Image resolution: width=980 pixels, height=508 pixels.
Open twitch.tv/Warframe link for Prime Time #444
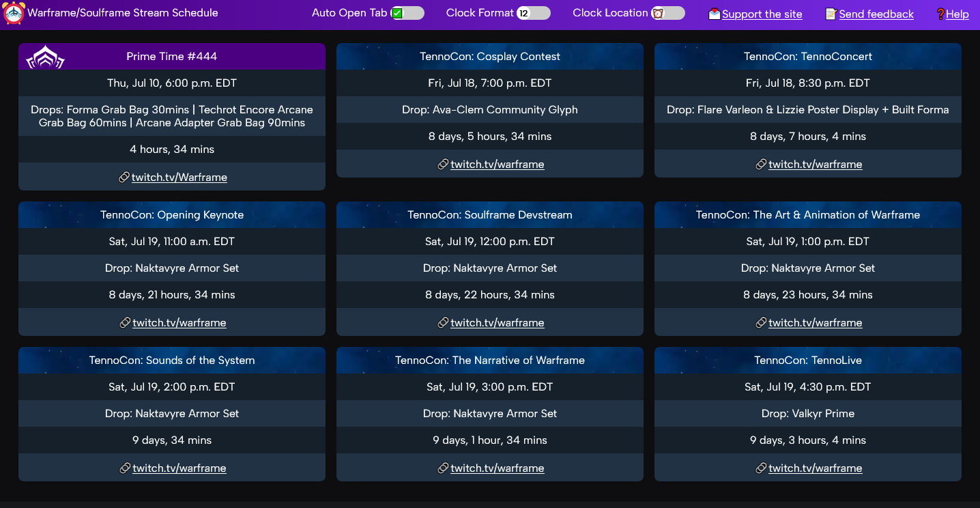coord(179,177)
